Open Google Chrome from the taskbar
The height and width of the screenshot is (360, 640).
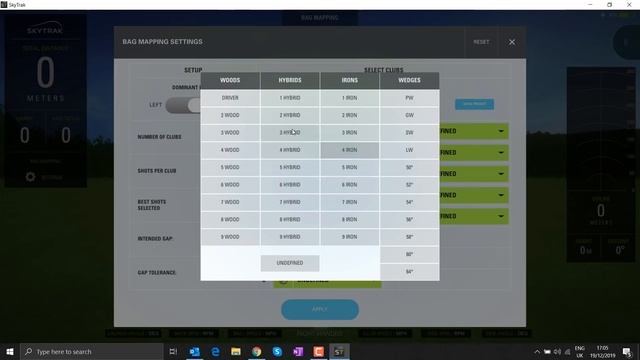point(257,351)
